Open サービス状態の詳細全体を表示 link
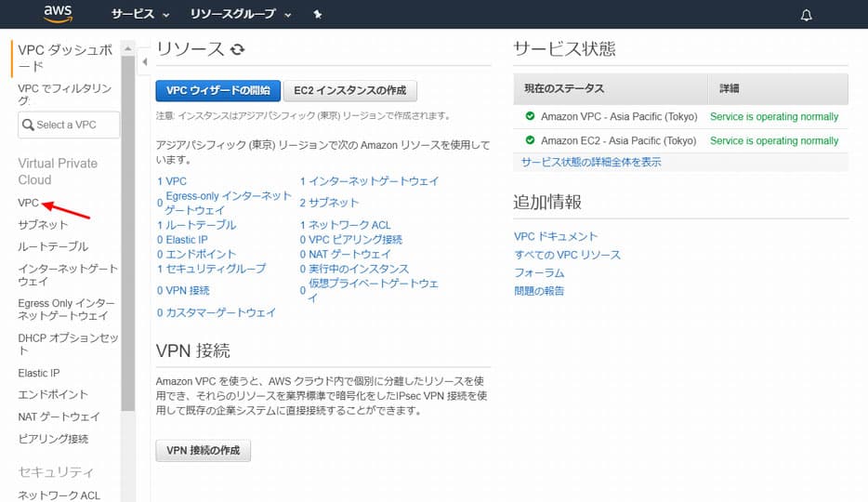The image size is (868, 502). pyautogui.click(x=591, y=162)
